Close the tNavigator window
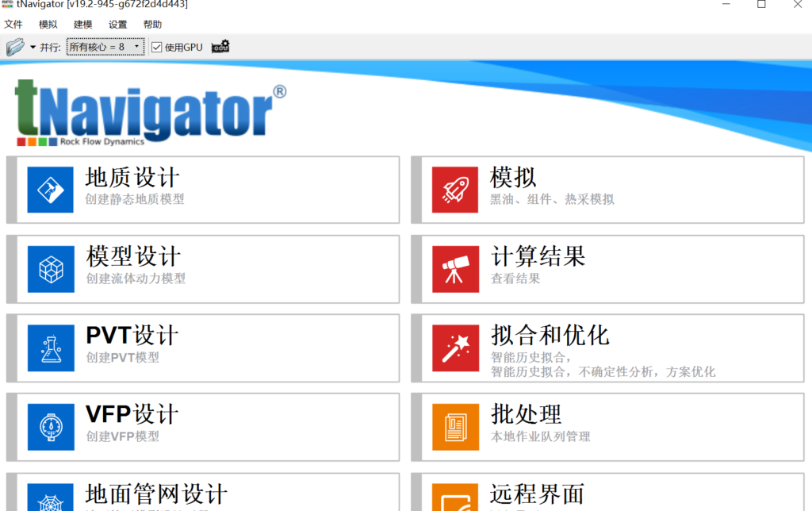Screen dimensions: 812x511 [798, 4]
